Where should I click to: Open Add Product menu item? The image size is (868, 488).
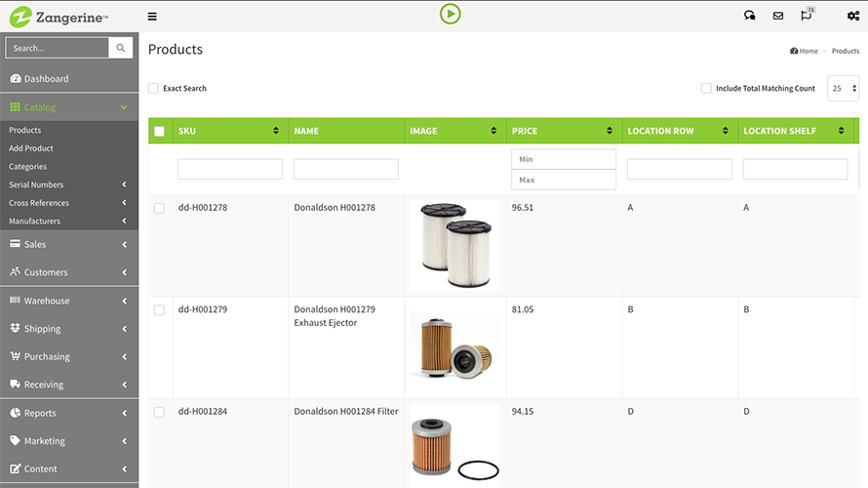coord(31,148)
